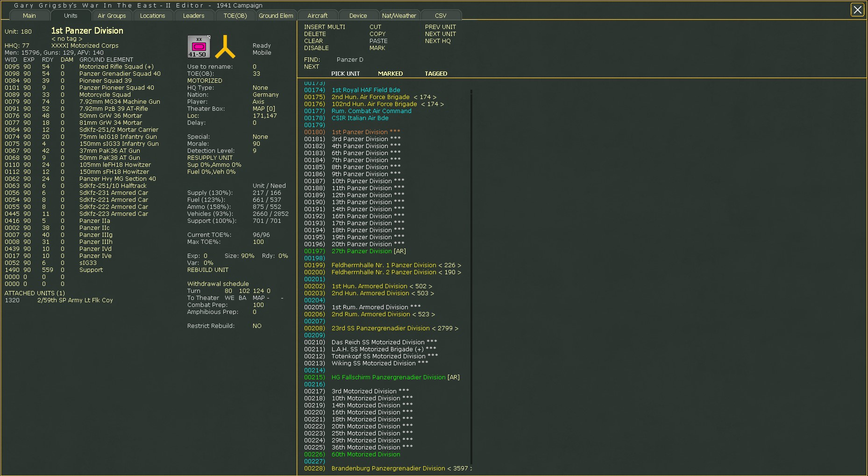Select CSIR Italian Air Bde entry

click(360, 118)
